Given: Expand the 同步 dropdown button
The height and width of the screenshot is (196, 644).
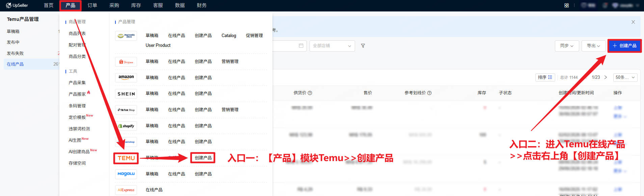Looking at the screenshot, I should (x=567, y=46).
